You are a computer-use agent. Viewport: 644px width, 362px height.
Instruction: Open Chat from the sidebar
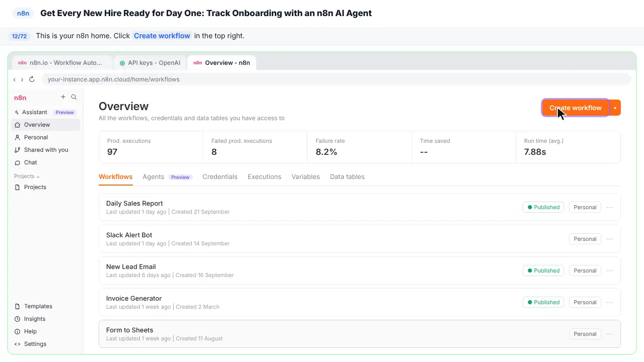pos(45,162)
